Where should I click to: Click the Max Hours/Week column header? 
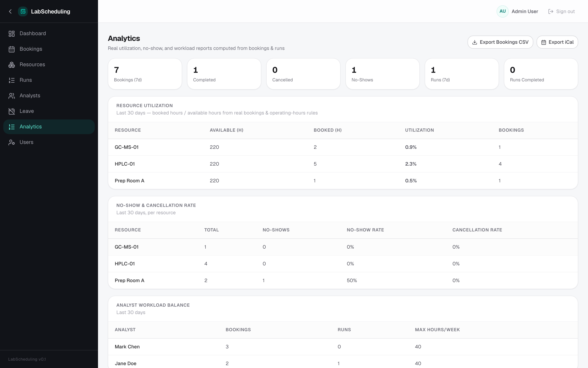pos(437,330)
